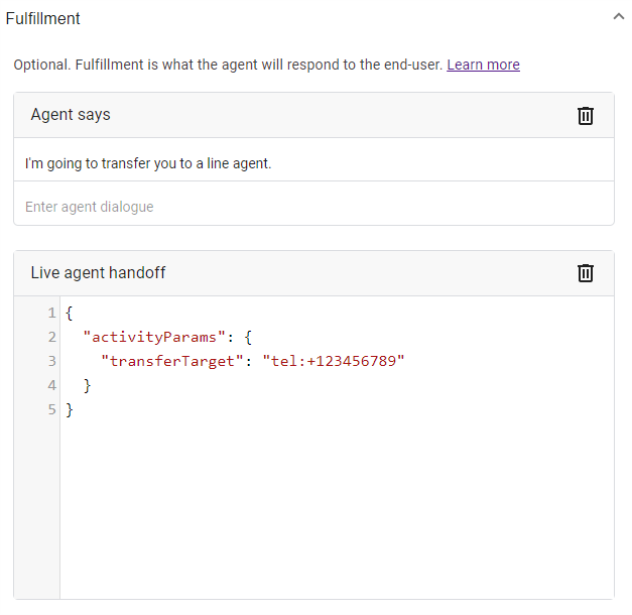Screen dimensions: 632x615
Task: Click the Agent says header title
Action: [x=71, y=115]
